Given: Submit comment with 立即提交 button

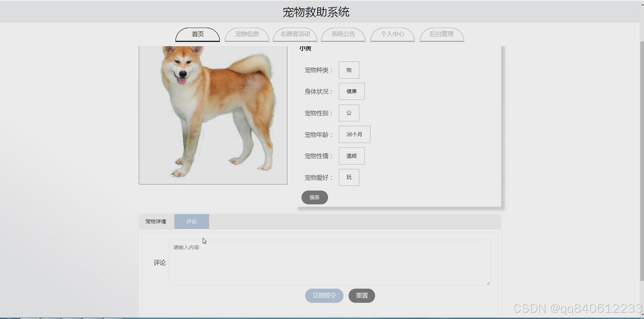Looking at the screenshot, I should tap(324, 295).
